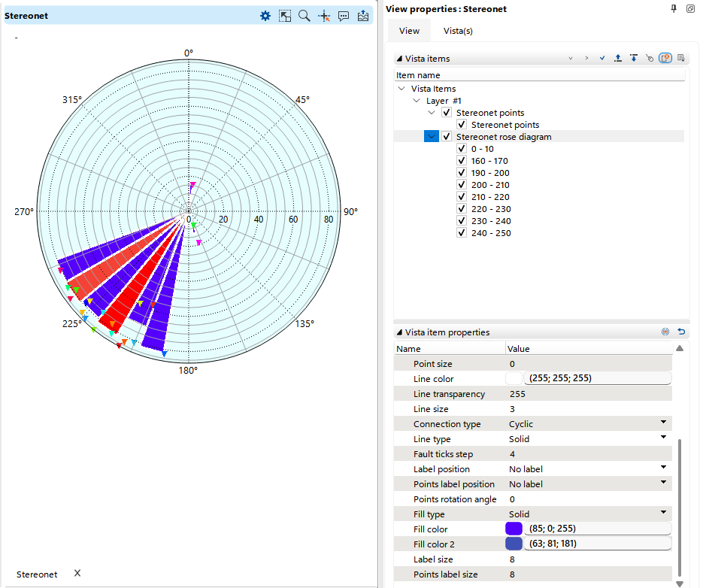Open the comment annotation tool
This screenshot has width=703, height=588.
pyautogui.click(x=344, y=15)
